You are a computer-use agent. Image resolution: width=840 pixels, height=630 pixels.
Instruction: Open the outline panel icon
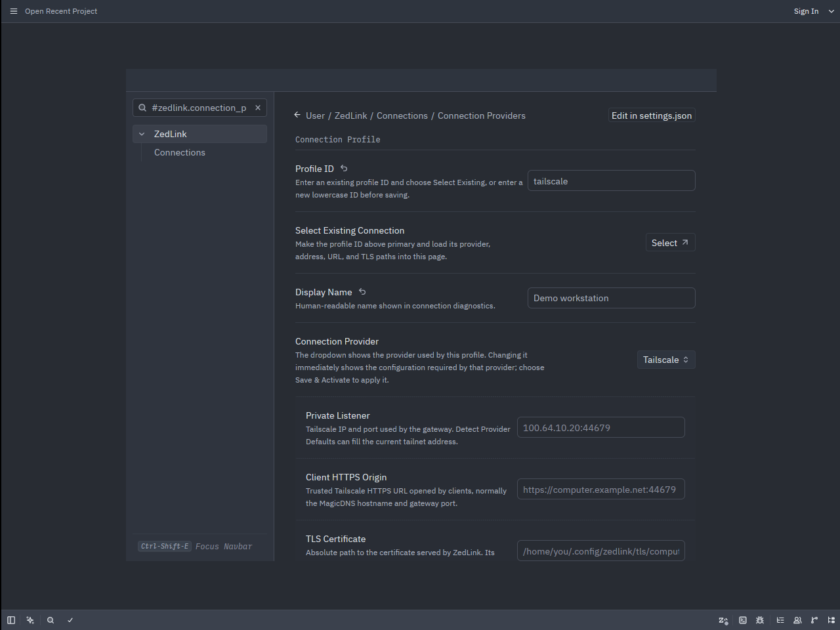pos(780,620)
